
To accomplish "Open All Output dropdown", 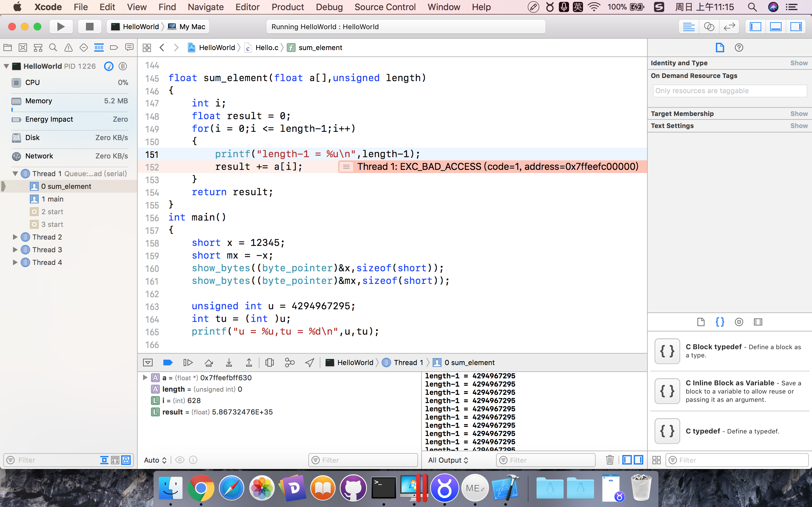I will 448,460.
